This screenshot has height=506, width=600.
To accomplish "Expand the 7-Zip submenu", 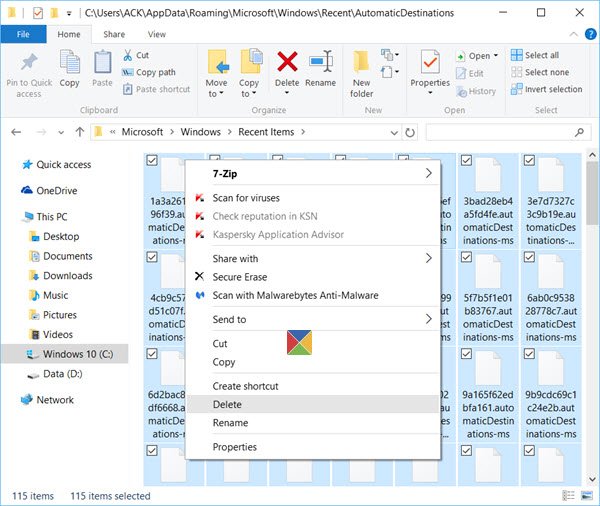I will click(x=429, y=173).
